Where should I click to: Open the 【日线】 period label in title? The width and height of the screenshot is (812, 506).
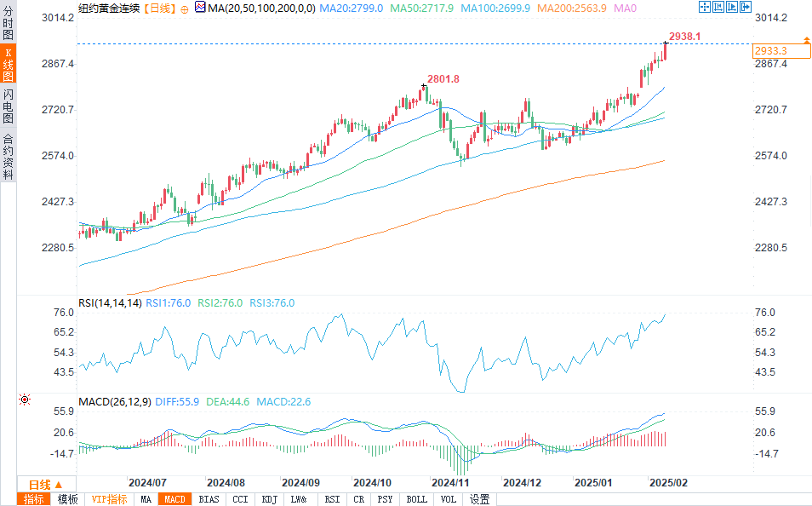coord(159,8)
